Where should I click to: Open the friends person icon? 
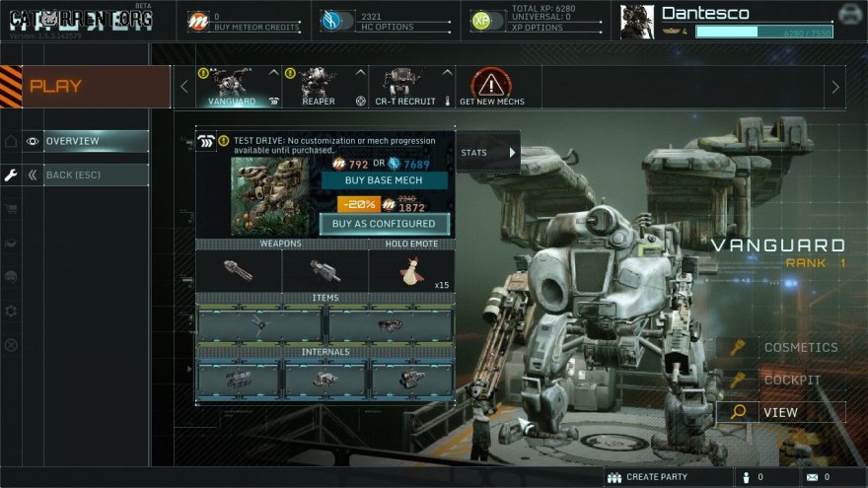click(x=746, y=477)
